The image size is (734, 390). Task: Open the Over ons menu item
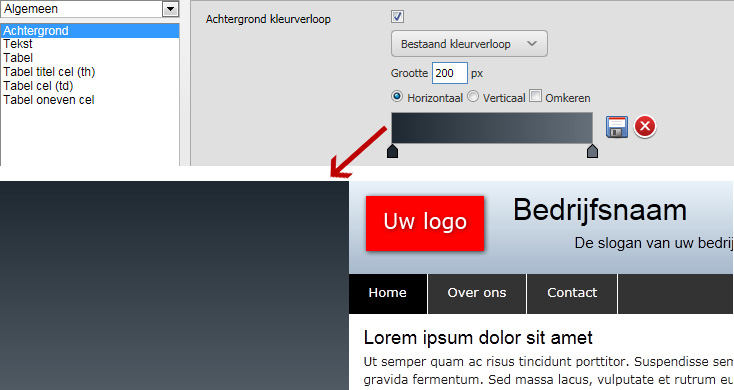[x=477, y=293]
